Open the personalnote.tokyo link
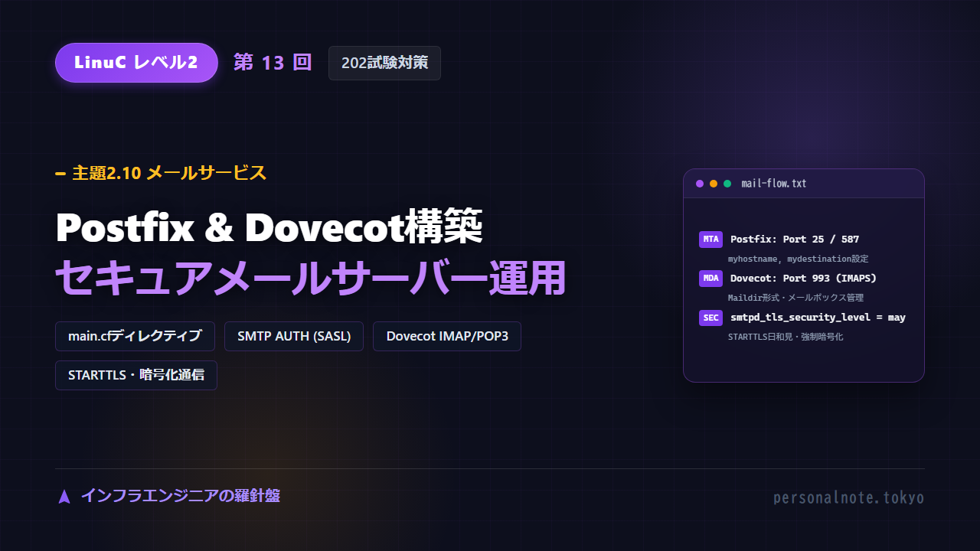Viewport: 980px width, 551px height. 848,498
